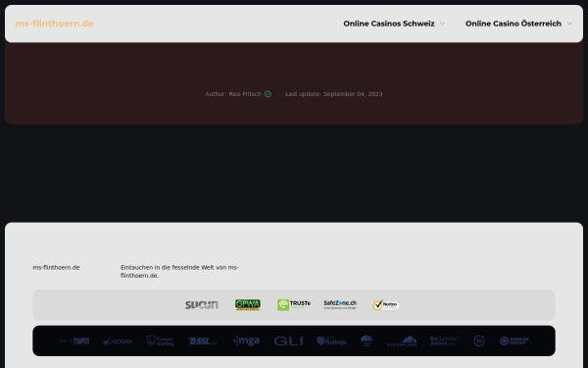Open the Online Casino Österreich menu
Screen dimensions: 588x368
[514, 24]
